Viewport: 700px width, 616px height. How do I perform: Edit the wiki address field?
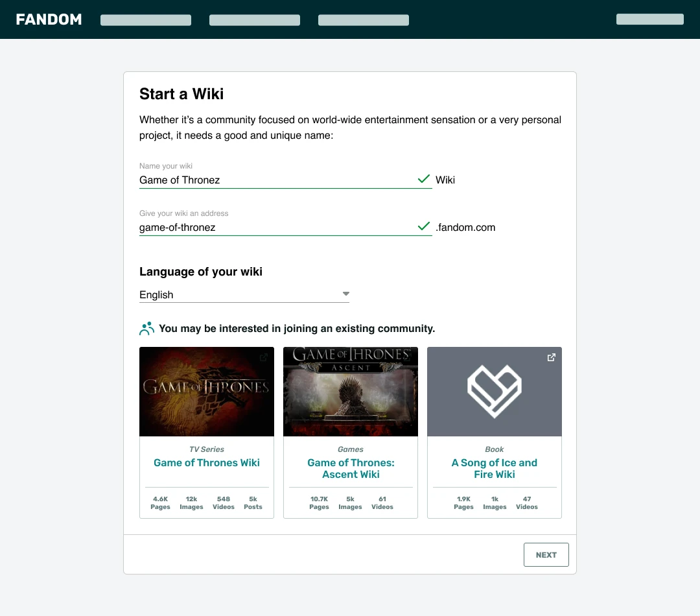[275, 228]
